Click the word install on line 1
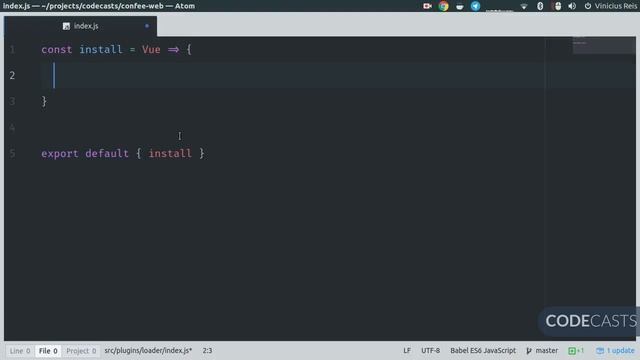This screenshot has height=360, width=640. [101, 49]
